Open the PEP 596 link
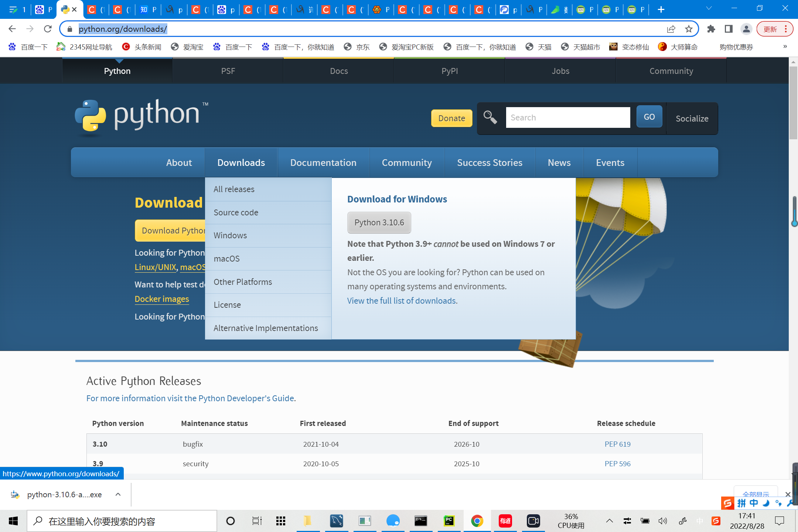The height and width of the screenshot is (532, 798). coord(617,464)
